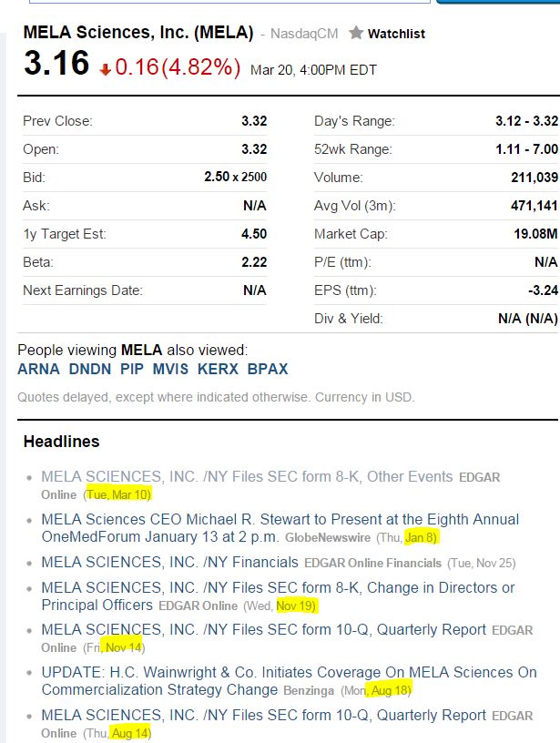Open the MVIS ticker link
Viewport: 560px width, 743px height.
coord(171,369)
